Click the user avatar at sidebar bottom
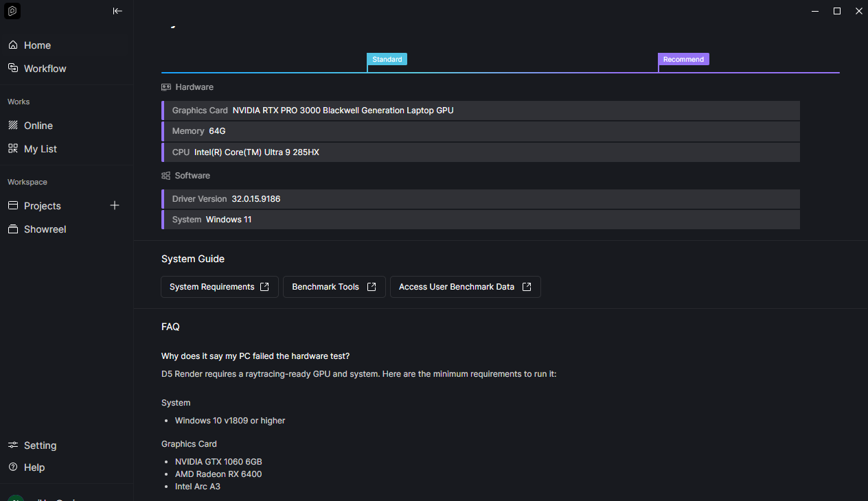Viewport: 868px width, 501px height. click(x=15, y=498)
